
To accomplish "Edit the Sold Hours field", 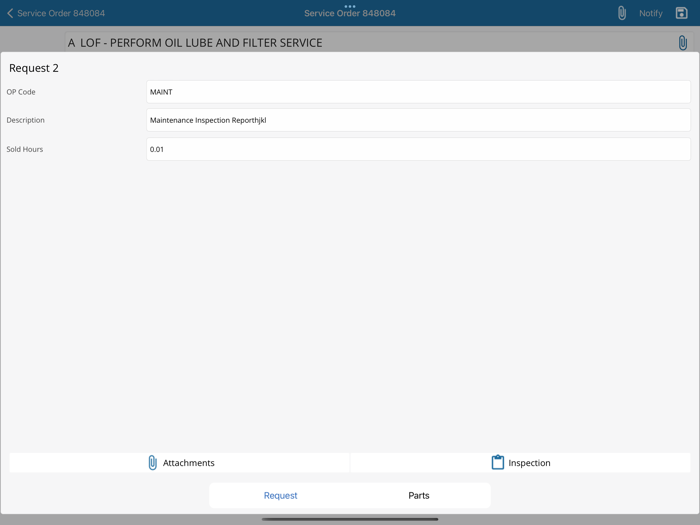I will [418, 149].
